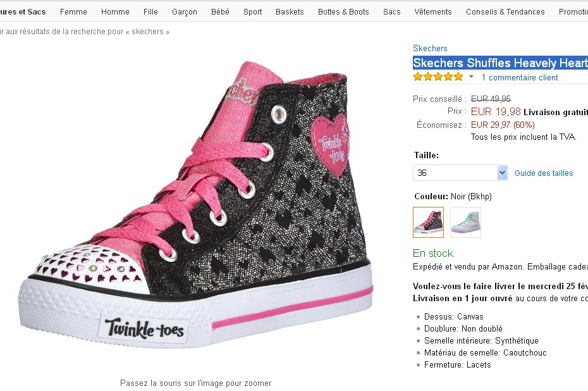588x391 pixels.
Task: Go to the Sport category
Action: 252,12
